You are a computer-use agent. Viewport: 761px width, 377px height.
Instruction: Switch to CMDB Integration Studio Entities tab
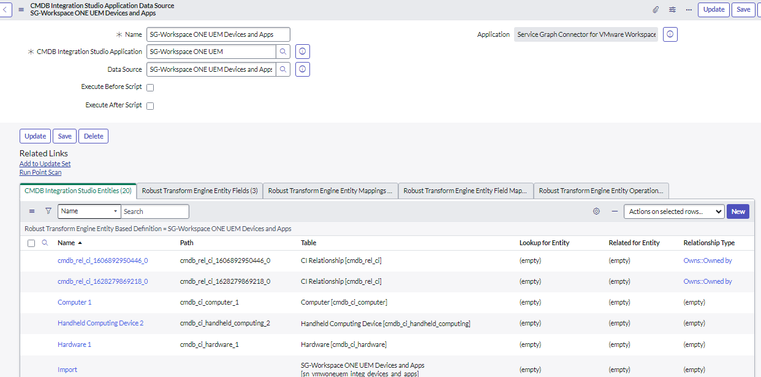(78, 191)
